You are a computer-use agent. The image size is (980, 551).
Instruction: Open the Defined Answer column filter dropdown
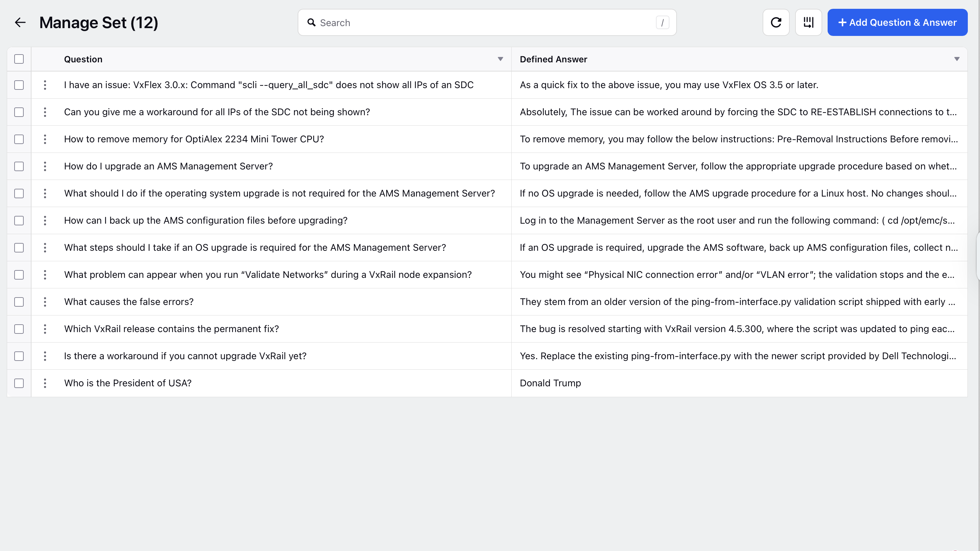click(956, 59)
